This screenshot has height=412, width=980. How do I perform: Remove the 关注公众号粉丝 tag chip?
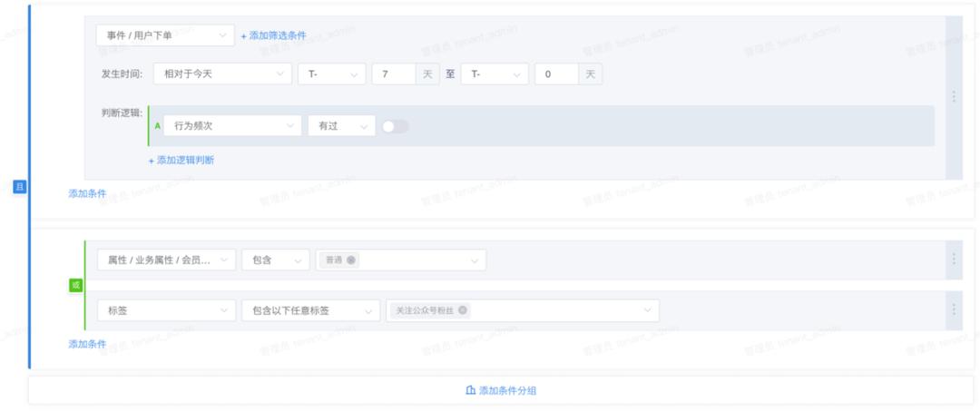click(463, 310)
